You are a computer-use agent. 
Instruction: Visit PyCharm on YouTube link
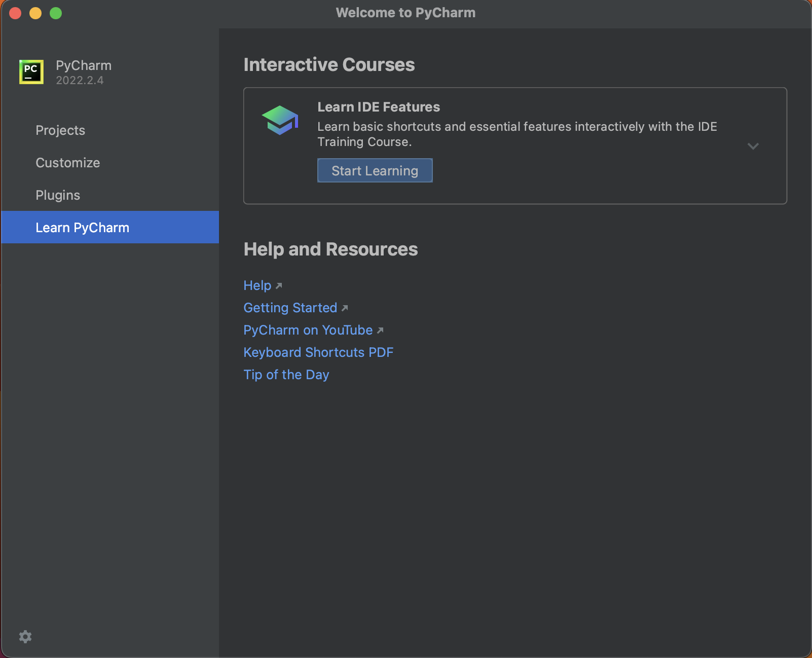click(308, 330)
